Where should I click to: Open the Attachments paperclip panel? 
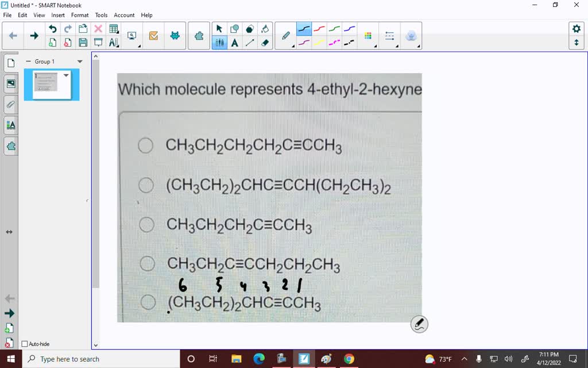point(11,105)
